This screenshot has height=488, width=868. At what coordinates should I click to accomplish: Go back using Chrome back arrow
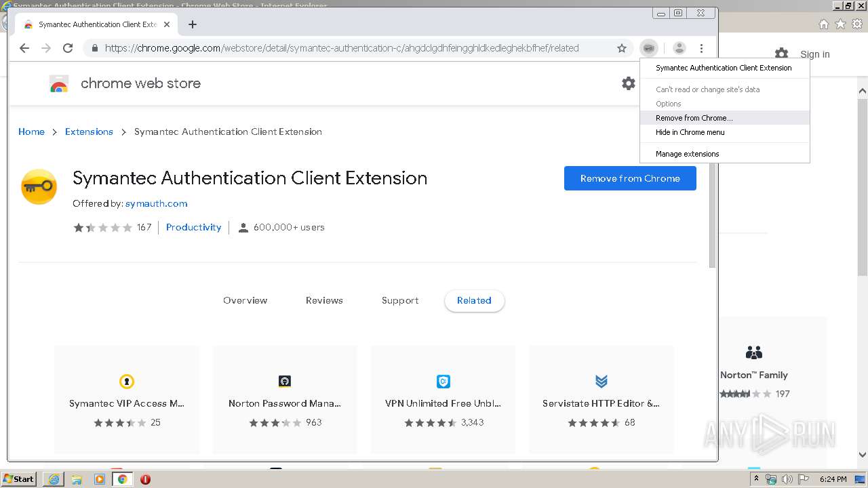24,48
